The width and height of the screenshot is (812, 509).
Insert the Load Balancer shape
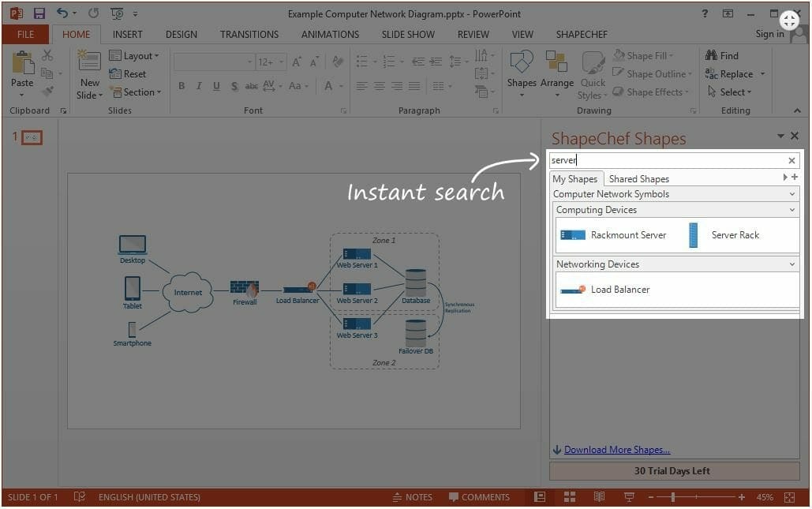pyautogui.click(x=573, y=290)
